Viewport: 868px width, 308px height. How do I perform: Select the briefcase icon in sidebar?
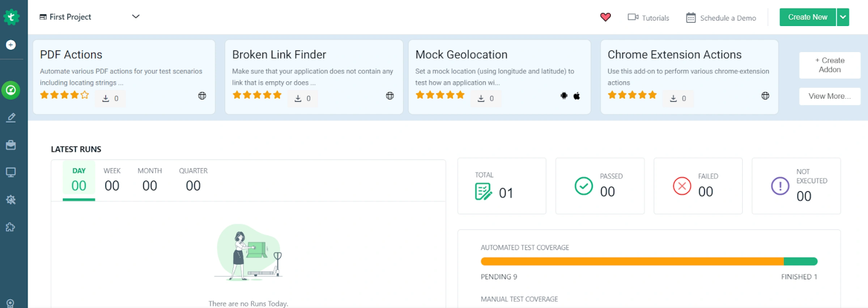tap(11, 145)
